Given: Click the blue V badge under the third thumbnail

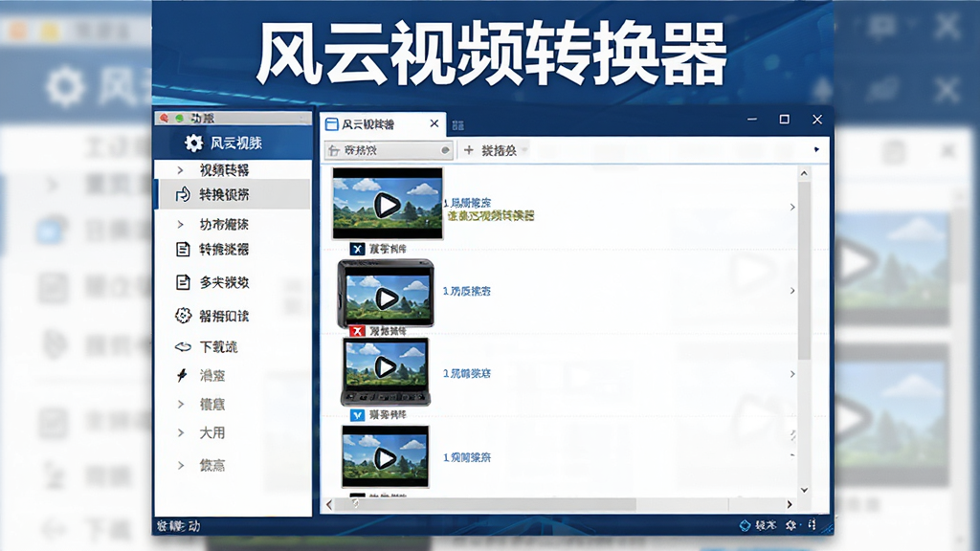Looking at the screenshot, I should click(x=357, y=415).
